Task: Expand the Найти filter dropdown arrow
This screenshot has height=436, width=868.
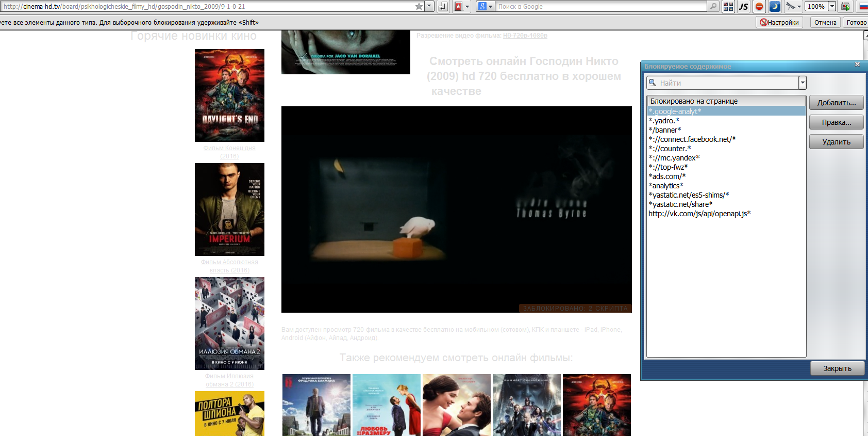Action: [802, 83]
